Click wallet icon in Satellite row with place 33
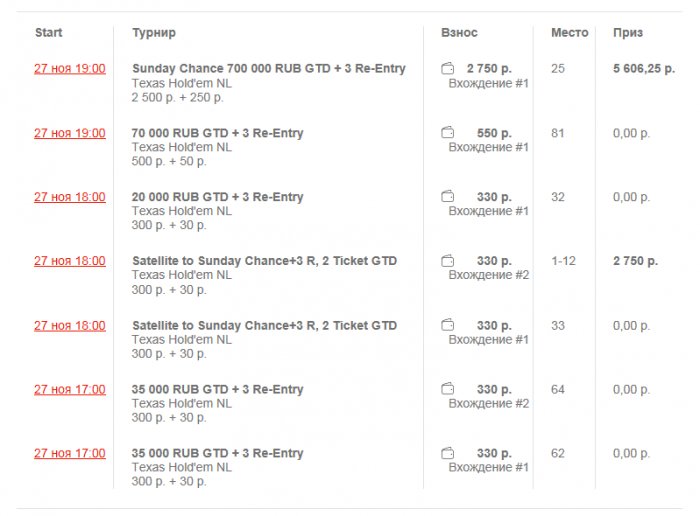700x516 pixels. point(448,325)
